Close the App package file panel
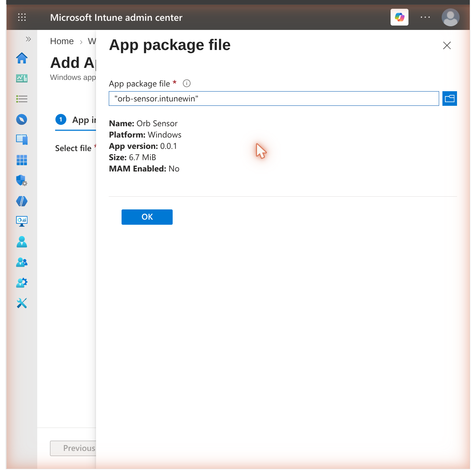 click(447, 45)
